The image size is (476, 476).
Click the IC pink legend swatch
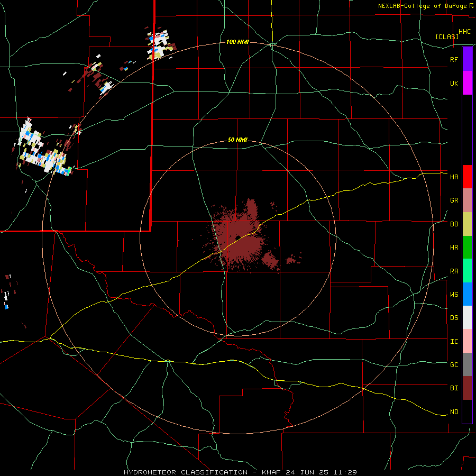point(467,341)
